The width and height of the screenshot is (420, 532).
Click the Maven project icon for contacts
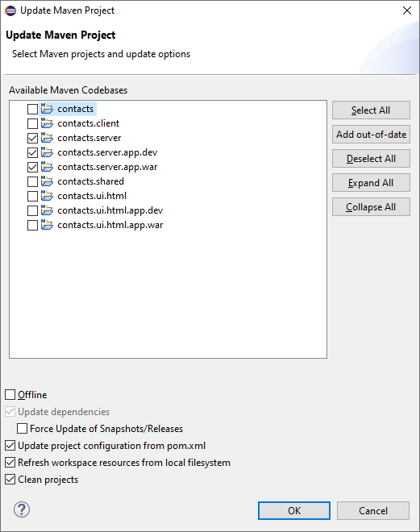coord(47,109)
